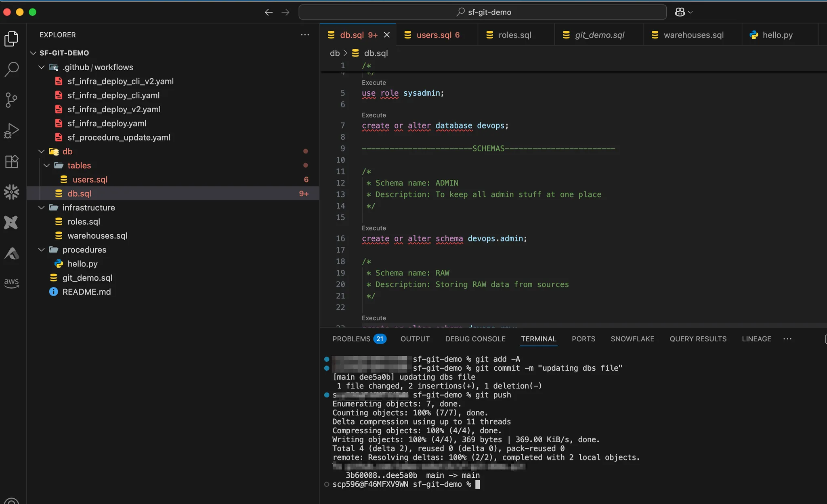Screen dimensions: 827x504
Task: Click line number 16 in the gutter
Action: tap(340, 239)
